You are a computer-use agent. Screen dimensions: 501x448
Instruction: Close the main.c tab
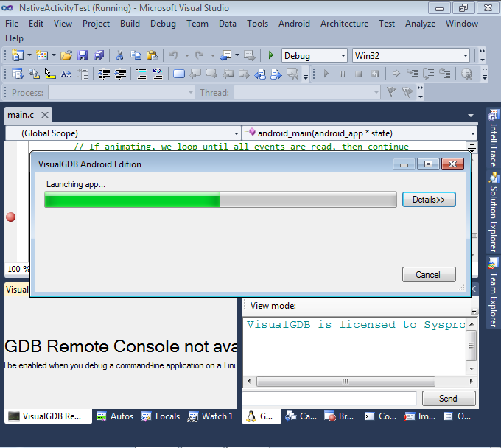pos(45,115)
